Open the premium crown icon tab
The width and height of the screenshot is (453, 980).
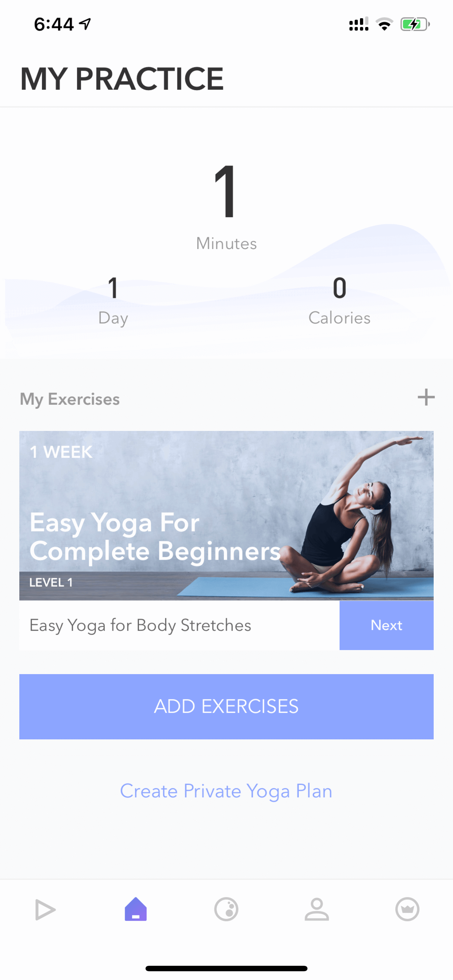[x=407, y=910]
